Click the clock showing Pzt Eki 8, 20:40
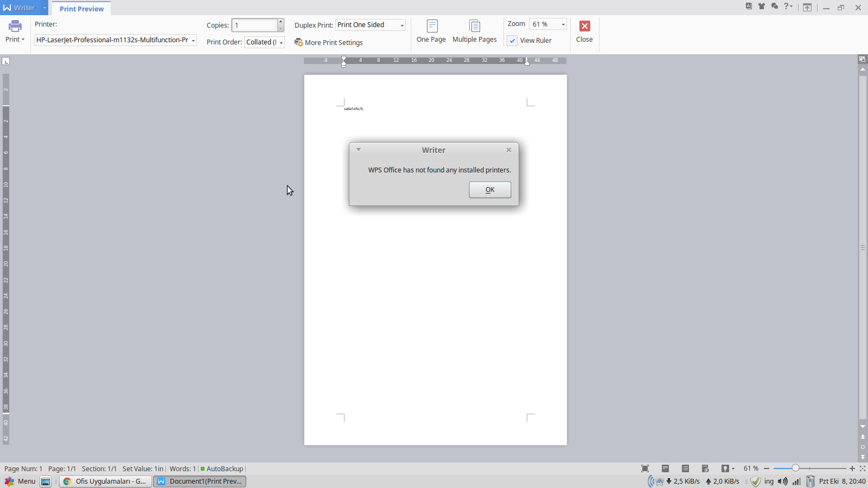 pyautogui.click(x=843, y=481)
